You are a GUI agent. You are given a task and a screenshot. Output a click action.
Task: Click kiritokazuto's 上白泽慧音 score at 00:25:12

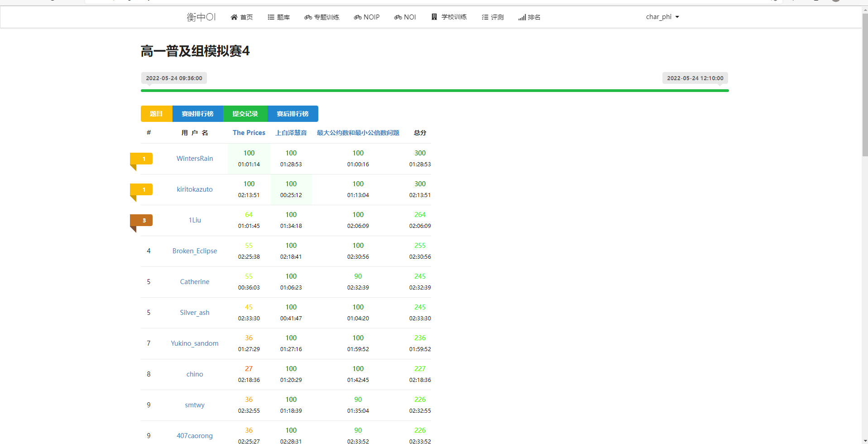click(291, 184)
